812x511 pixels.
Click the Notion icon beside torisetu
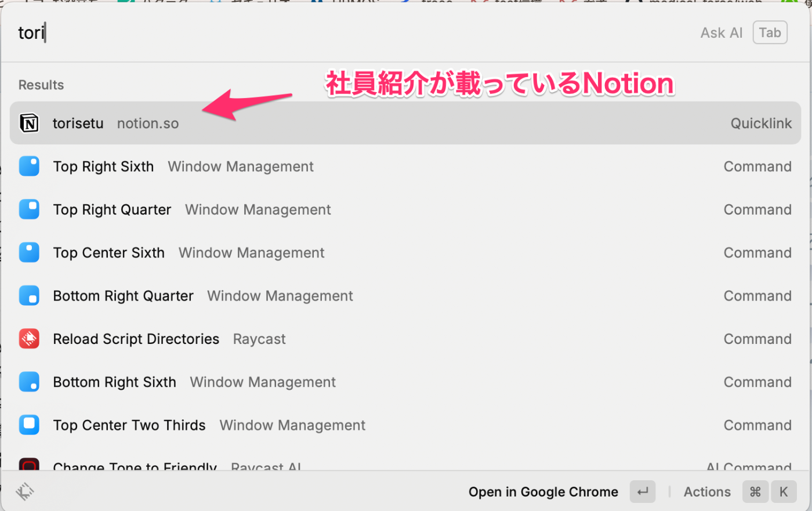point(29,123)
